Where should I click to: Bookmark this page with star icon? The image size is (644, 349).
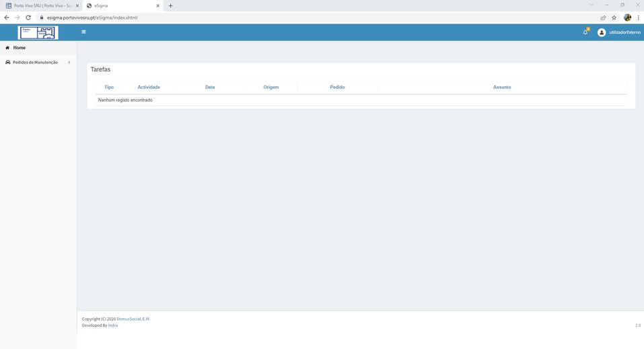tap(614, 18)
